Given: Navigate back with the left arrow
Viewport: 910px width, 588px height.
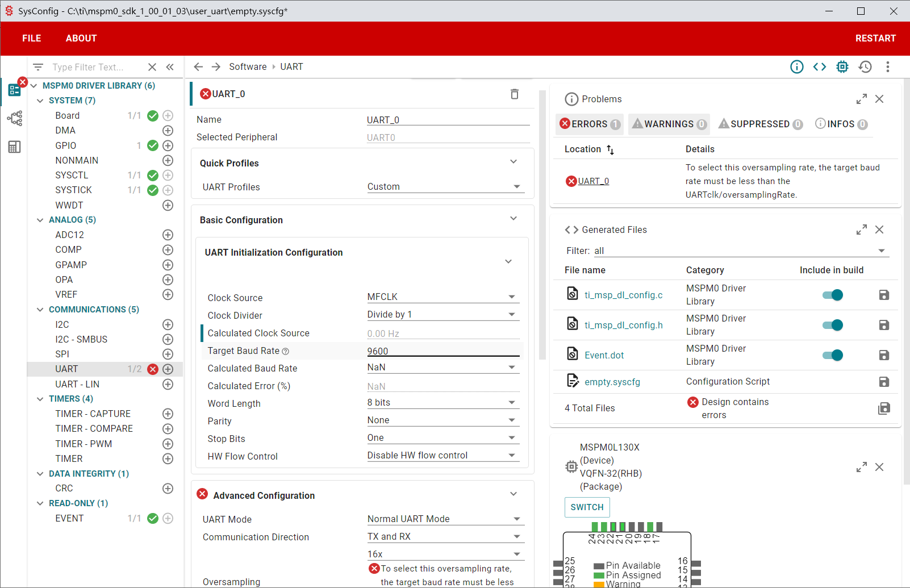Looking at the screenshot, I should (198, 67).
